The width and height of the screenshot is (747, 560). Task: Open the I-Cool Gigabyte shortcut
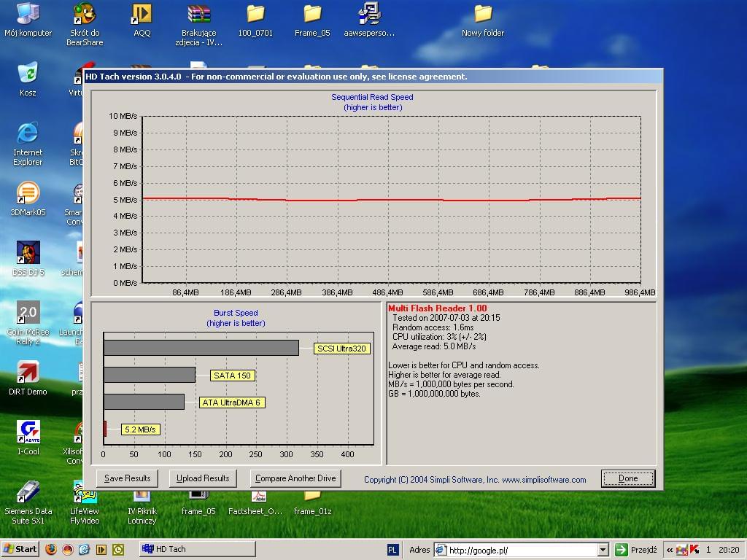click(28, 437)
